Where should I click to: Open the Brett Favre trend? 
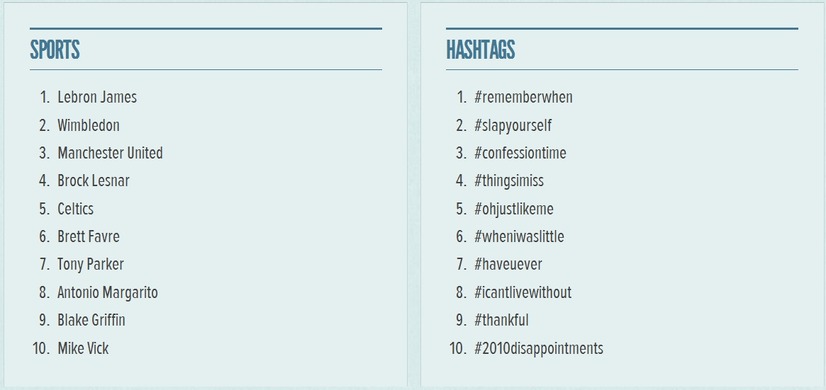[x=88, y=237]
